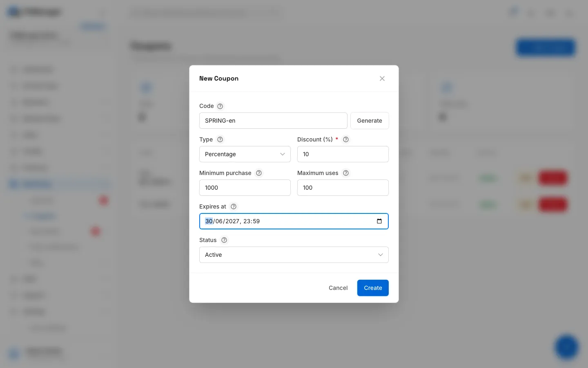Open the Maximum uses help icon
The image size is (588, 368).
346,173
